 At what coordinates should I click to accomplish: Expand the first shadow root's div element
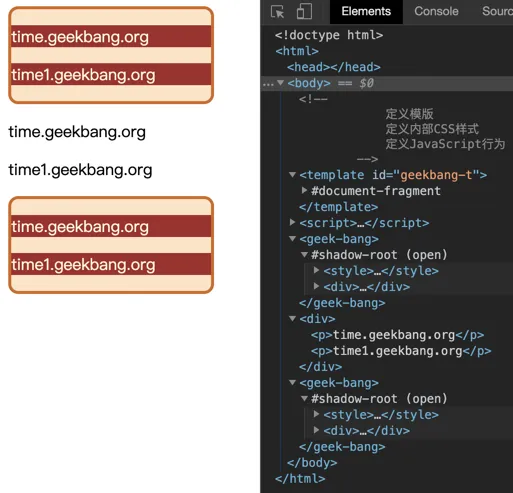316,286
